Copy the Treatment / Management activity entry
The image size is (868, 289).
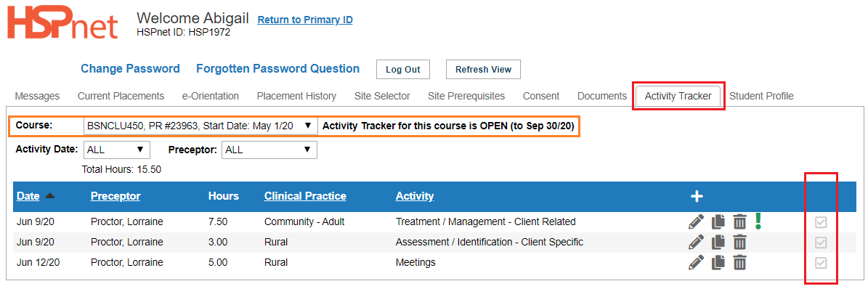pyautogui.click(x=718, y=222)
